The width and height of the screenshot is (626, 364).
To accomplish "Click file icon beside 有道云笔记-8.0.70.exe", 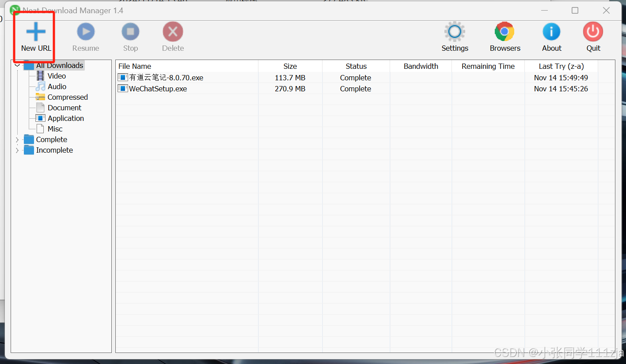I will pos(123,78).
